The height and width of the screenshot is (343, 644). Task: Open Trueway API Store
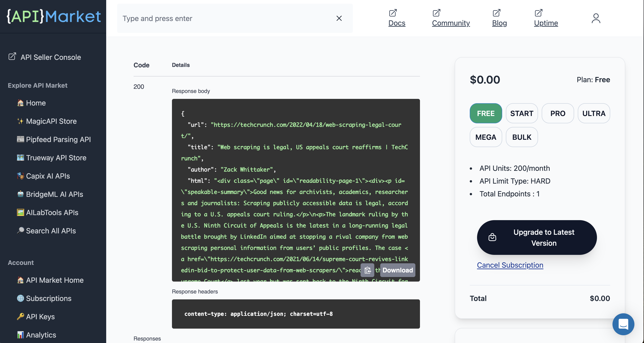click(52, 158)
